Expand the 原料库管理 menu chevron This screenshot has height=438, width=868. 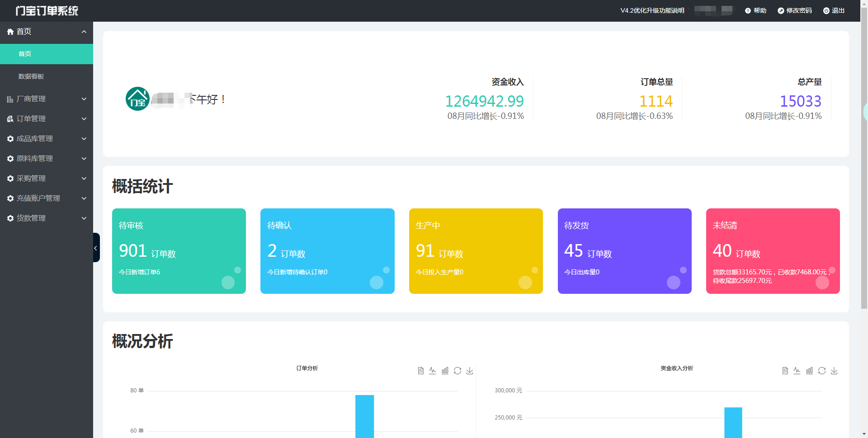[84, 159]
